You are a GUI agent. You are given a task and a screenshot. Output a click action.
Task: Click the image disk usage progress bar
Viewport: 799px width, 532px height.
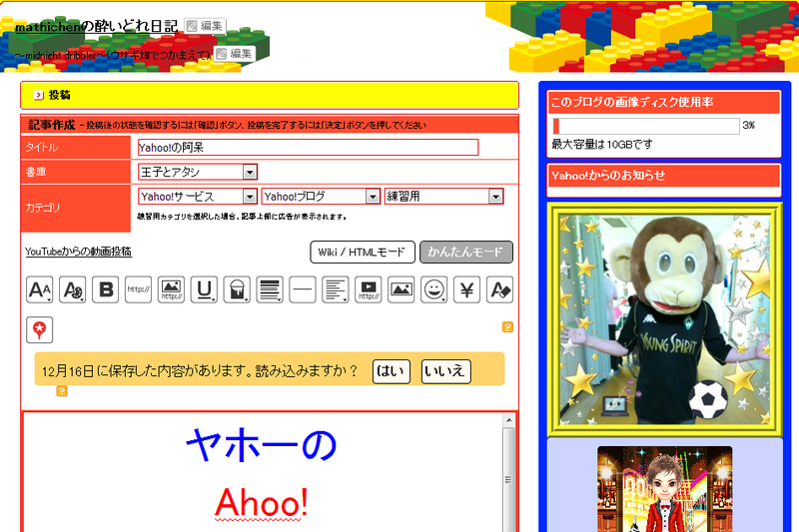(646, 126)
